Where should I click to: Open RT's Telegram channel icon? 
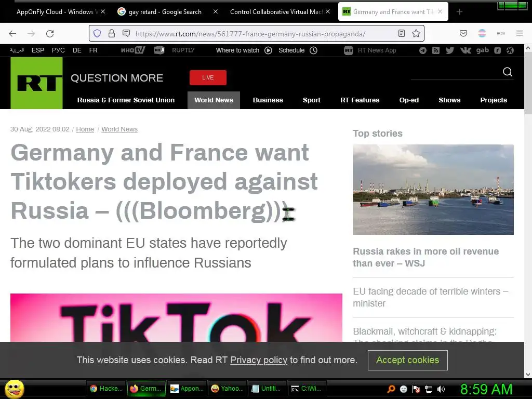pos(423,50)
